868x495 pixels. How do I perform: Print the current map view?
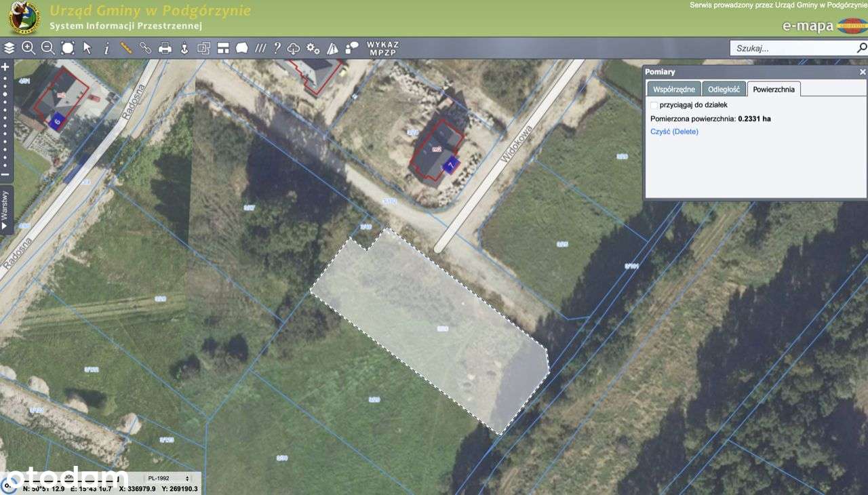(x=165, y=48)
